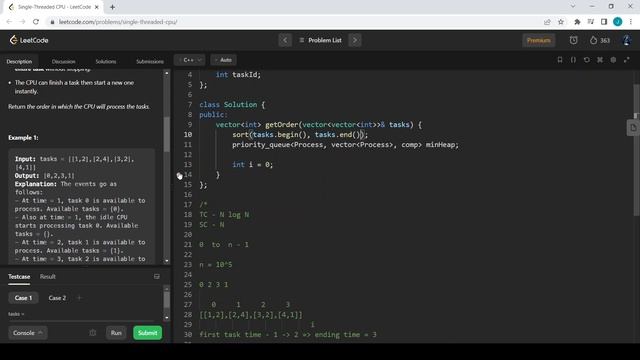Switch to the Submissions tab

click(x=149, y=61)
